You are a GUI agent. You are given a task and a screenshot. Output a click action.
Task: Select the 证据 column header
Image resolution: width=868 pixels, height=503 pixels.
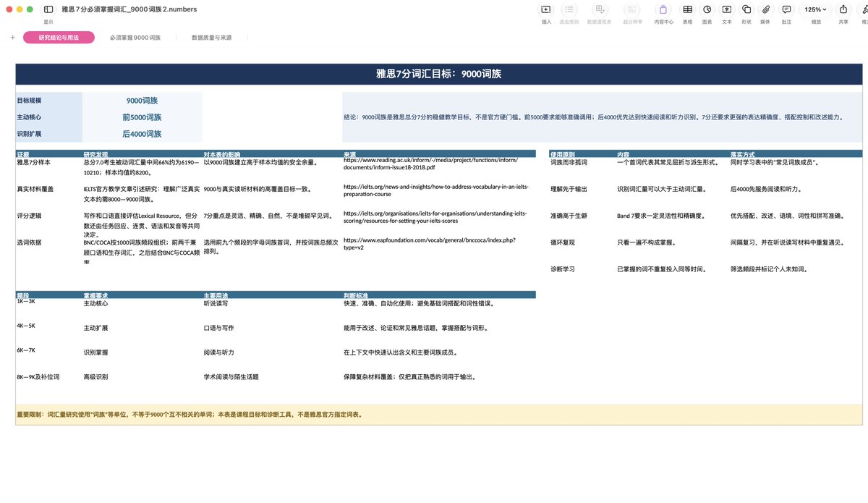coord(49,153)
